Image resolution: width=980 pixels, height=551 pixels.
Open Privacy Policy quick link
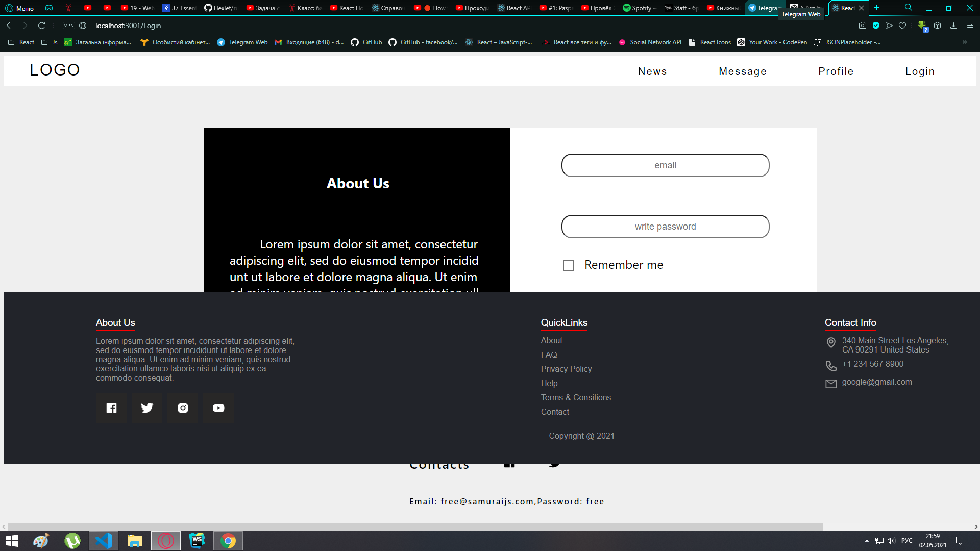pos(567,369)
